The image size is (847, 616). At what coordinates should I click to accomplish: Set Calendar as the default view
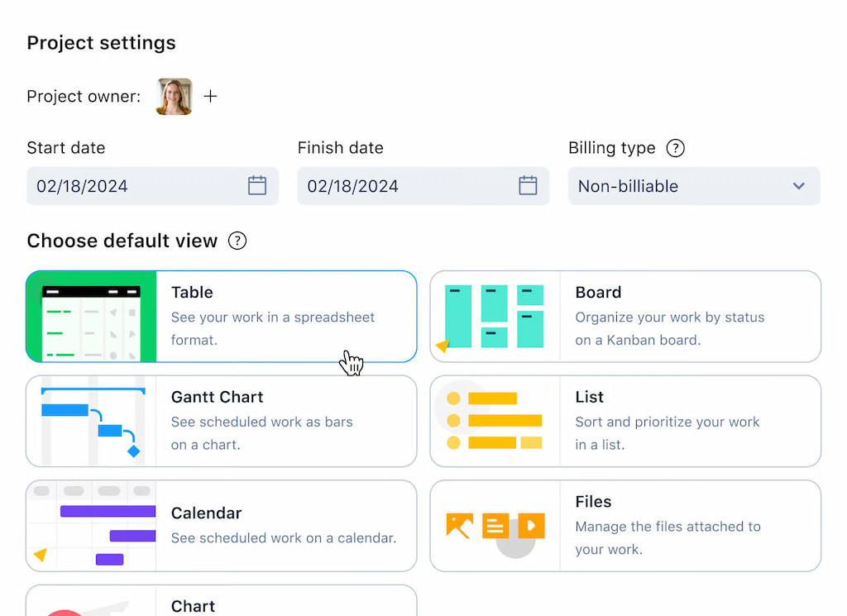(x=221, y=526)
